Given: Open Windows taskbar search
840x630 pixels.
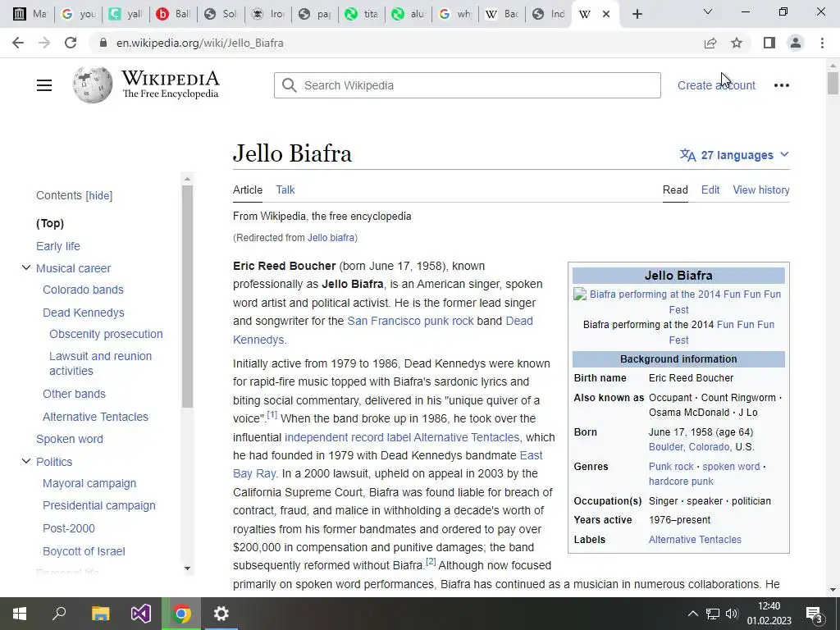Looking at the screenshot, I should 59,614.
